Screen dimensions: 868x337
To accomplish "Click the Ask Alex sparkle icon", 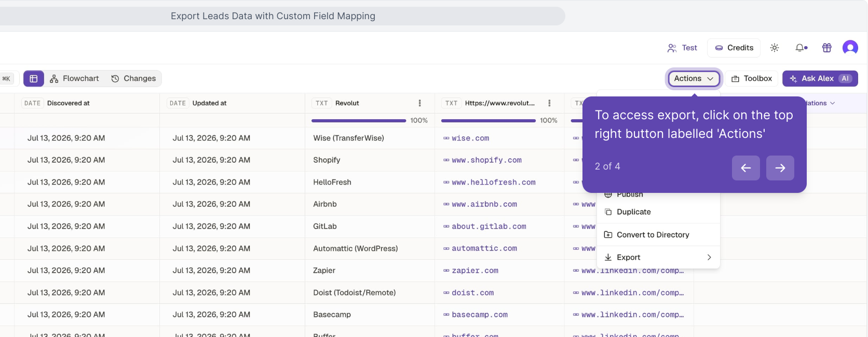I will coord(793,79).
